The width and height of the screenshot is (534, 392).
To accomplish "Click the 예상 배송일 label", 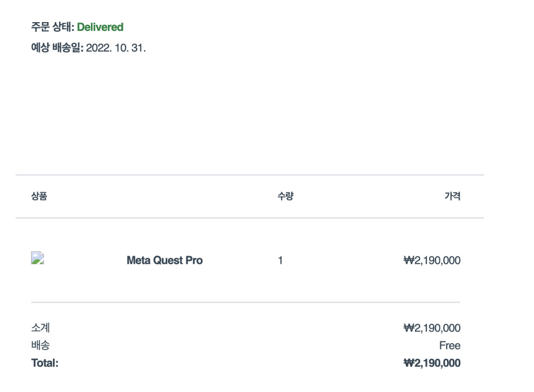I will [57, 48].
